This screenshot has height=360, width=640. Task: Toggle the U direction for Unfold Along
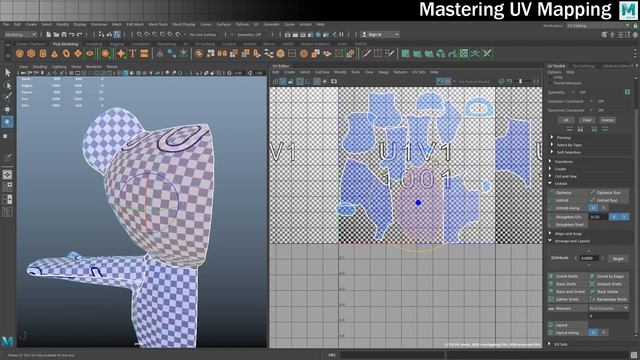(x=593, y=208)
